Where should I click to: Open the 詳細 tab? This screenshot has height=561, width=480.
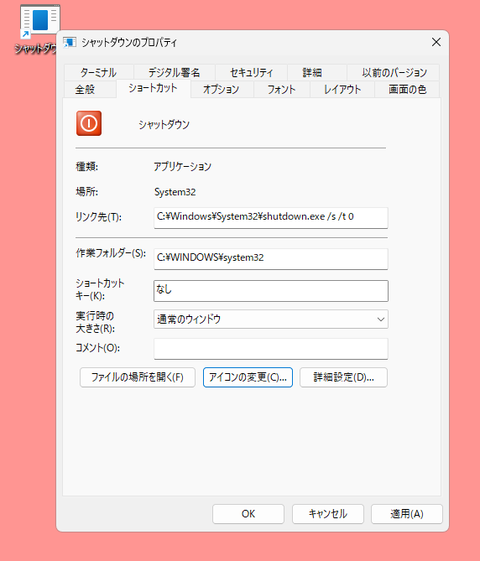coord(312,73)
